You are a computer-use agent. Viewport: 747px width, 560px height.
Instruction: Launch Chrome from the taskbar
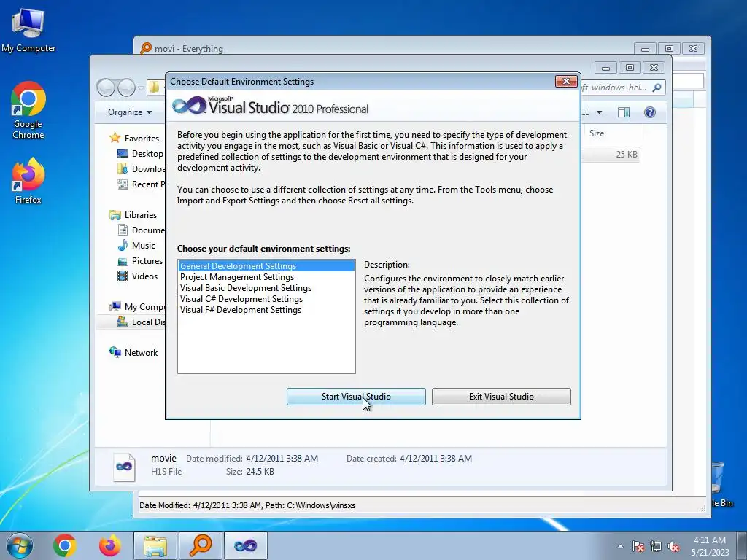(x=65, y=545)
